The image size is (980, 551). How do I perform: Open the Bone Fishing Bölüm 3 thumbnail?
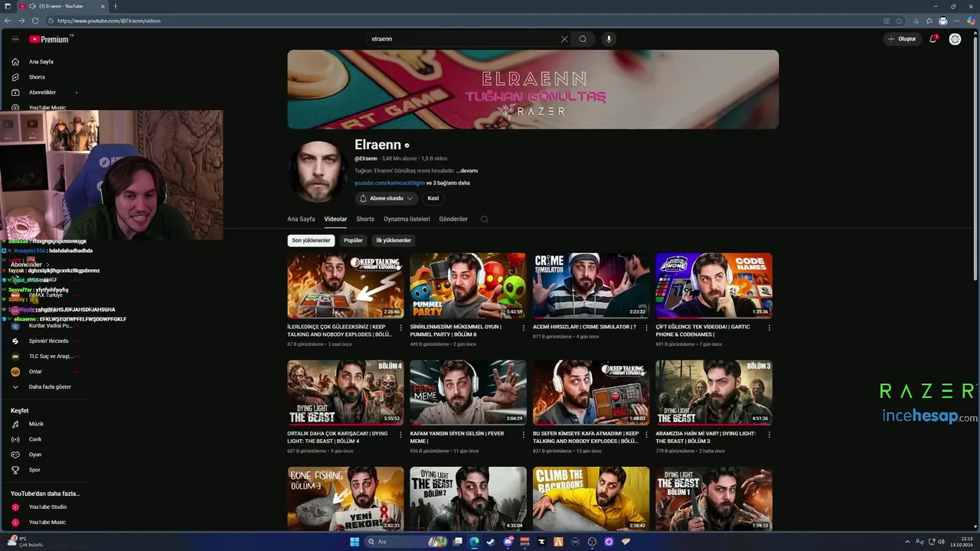click(x=345, y=499)
